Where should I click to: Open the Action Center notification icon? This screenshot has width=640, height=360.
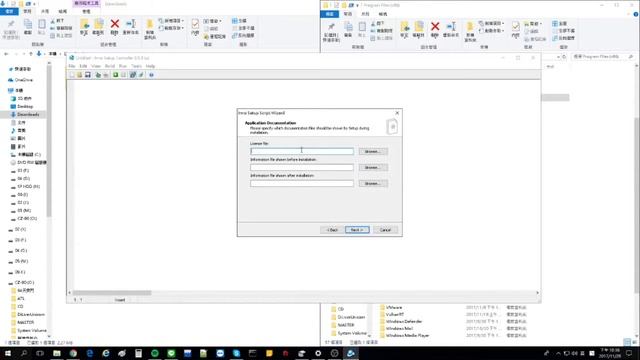[x=629, y=353]
